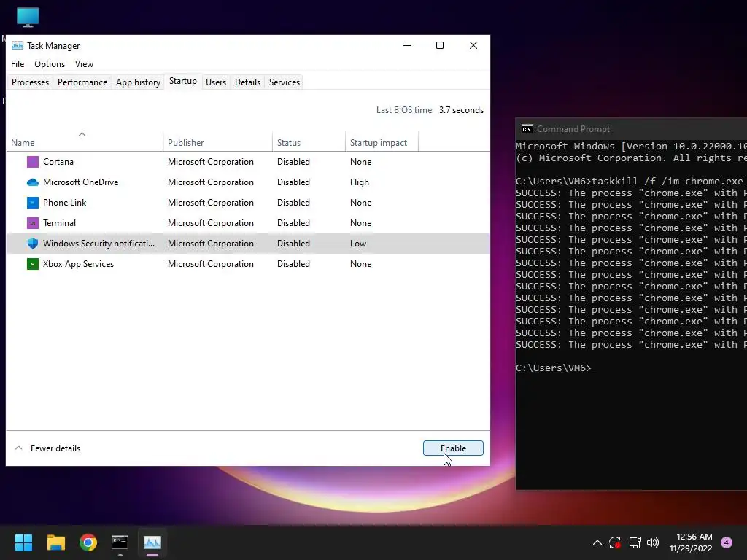Click the Task Manager taskbar icon
The height and width of the screenshot is (560, 747).
point(152,542)
